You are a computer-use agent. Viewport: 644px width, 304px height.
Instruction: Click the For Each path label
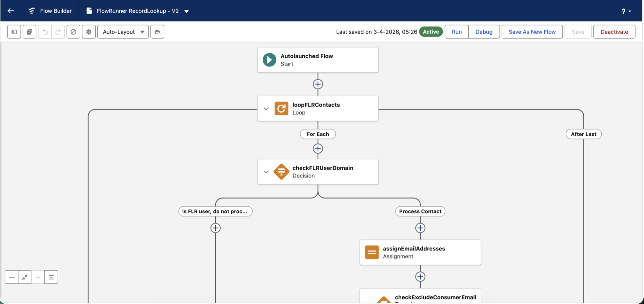coord(318,134)
